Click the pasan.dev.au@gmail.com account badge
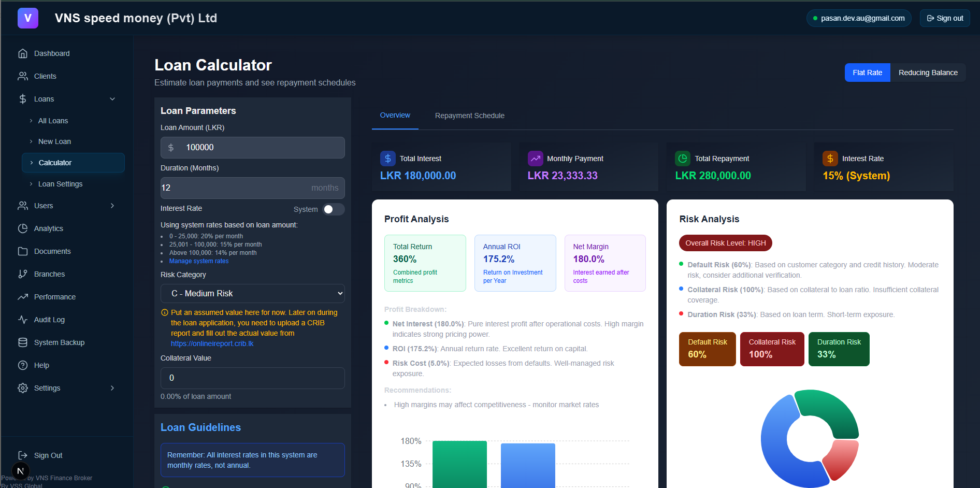 click(x=859, y=18)
